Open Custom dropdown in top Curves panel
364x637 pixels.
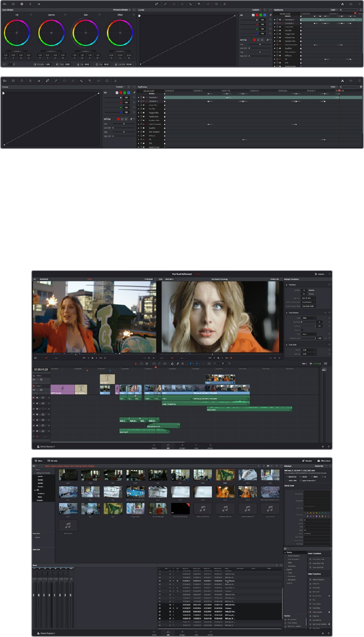[x=257, y=10]
